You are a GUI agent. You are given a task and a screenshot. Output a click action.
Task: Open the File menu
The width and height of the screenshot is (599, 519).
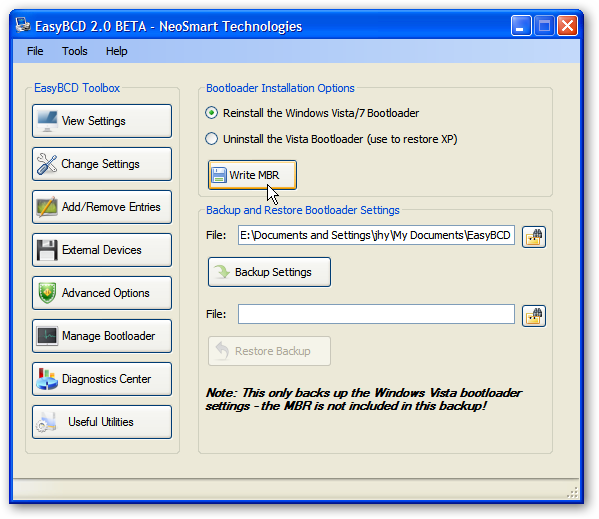35,51
